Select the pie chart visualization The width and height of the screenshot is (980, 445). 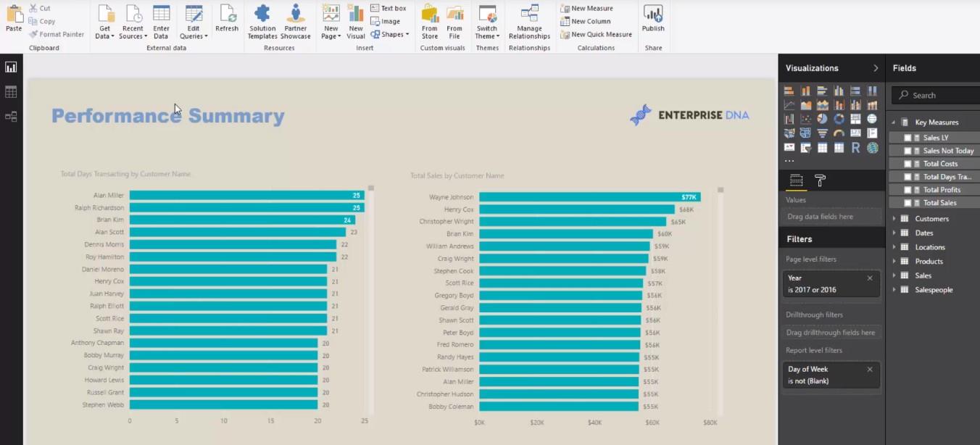pyautogui.click(x=823, y=119)
